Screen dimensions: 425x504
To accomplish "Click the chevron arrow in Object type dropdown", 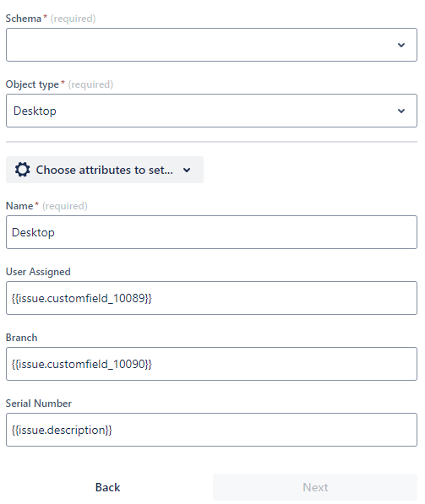I will point(400,111).
